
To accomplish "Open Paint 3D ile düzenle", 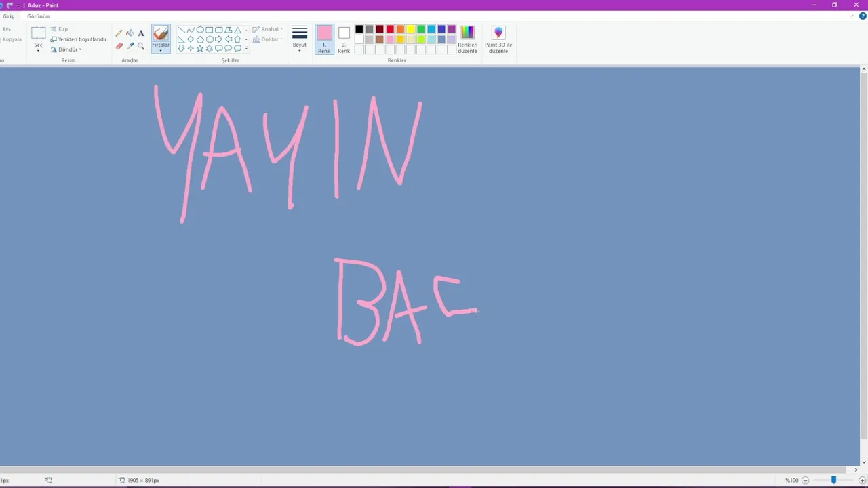I will click(498, 40).
